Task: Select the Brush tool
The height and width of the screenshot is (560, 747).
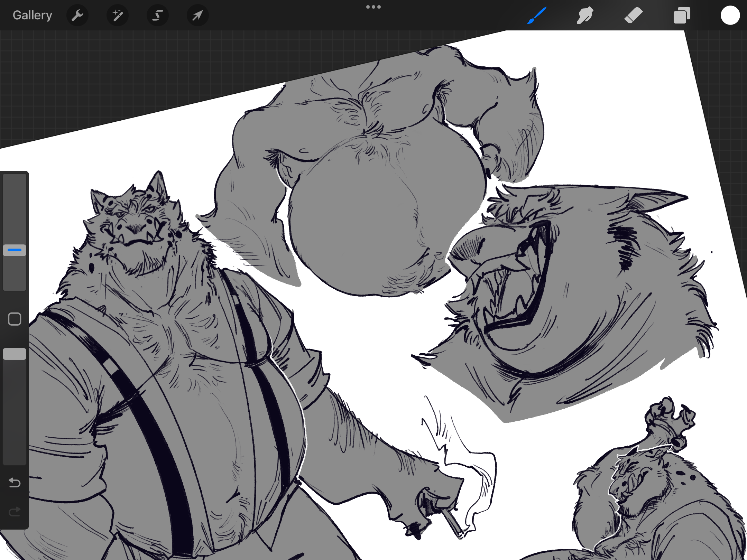Action: 537,15
